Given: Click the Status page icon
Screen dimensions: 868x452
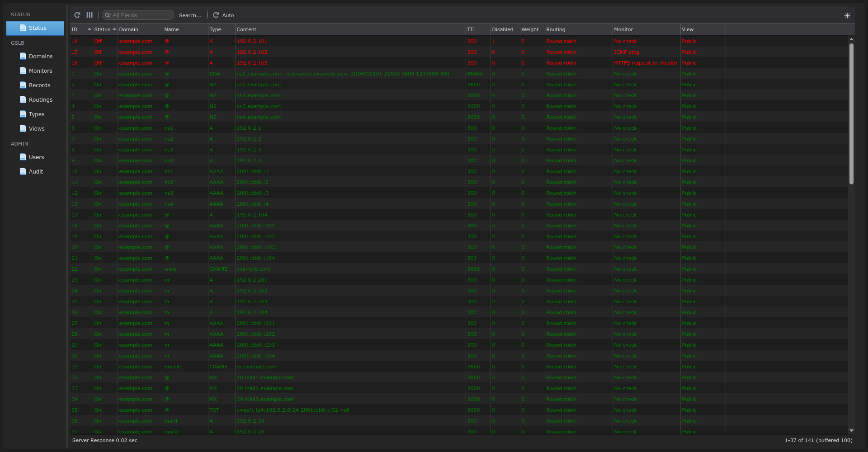Looking at the screenshot, I should [x=23, y=28].
